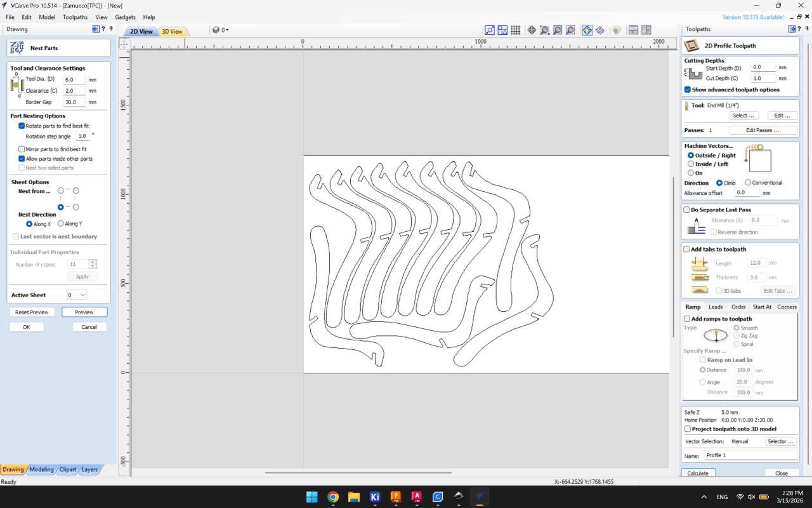The width and height of the screenshot is (812, 508).
Task: Click the Snap Grid toolbar icon
Action: click(516, 30)
